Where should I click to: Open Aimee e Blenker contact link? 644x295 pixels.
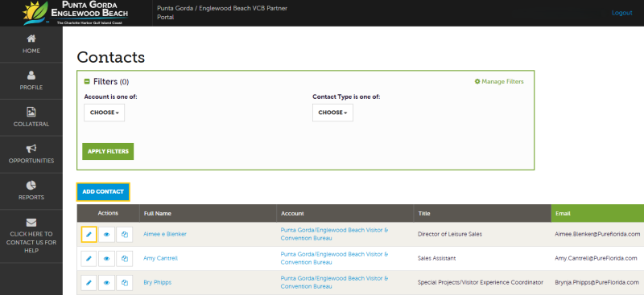coord(165,234)
